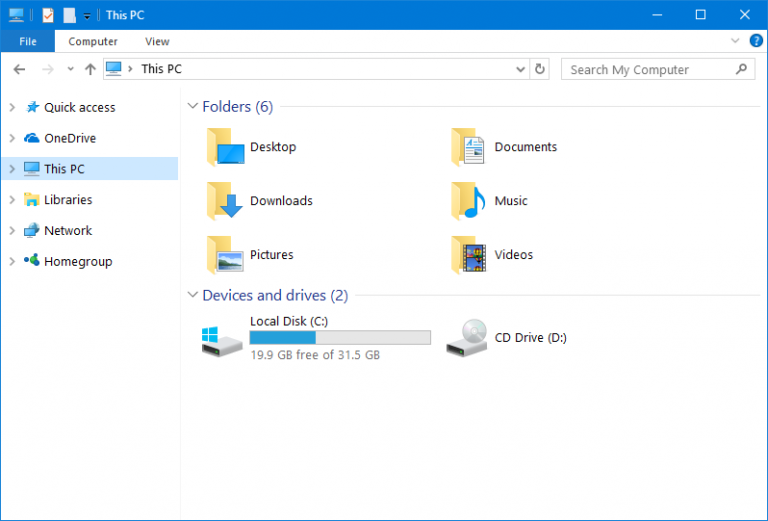The width and height of the screenshot is (768, 521).
Task: Click the "19.9 GB free of 31.5 GB" text
Action: (315, 355)
